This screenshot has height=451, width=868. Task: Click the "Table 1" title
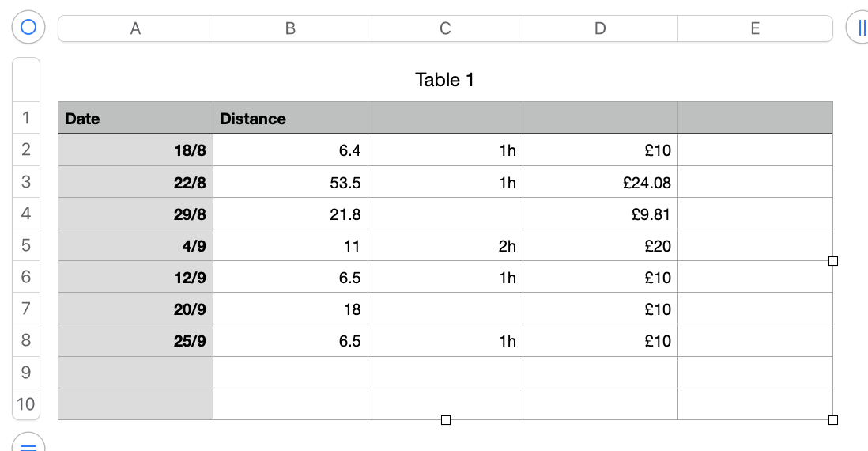tap(444, 80)
